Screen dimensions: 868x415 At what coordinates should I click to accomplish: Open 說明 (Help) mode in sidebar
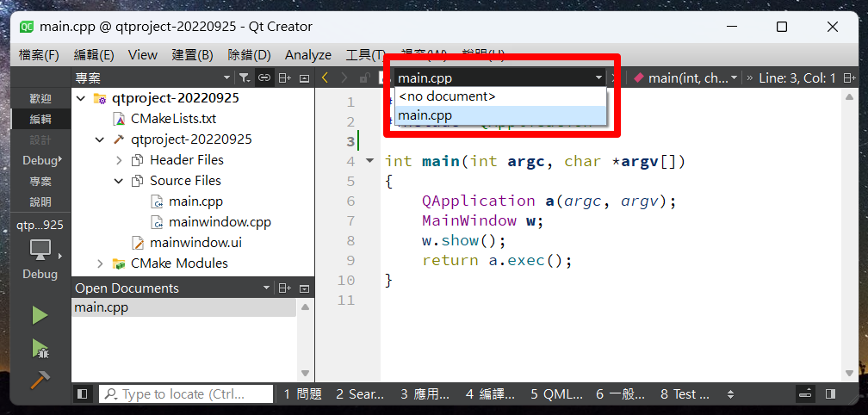point(40,202)
